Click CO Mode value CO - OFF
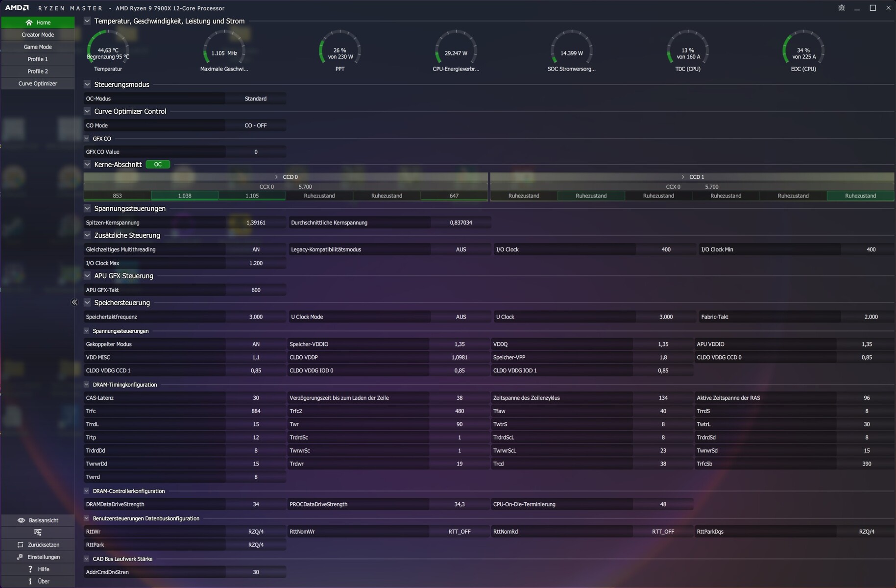This screenshot has height=588, width=896. coord(256,126)
